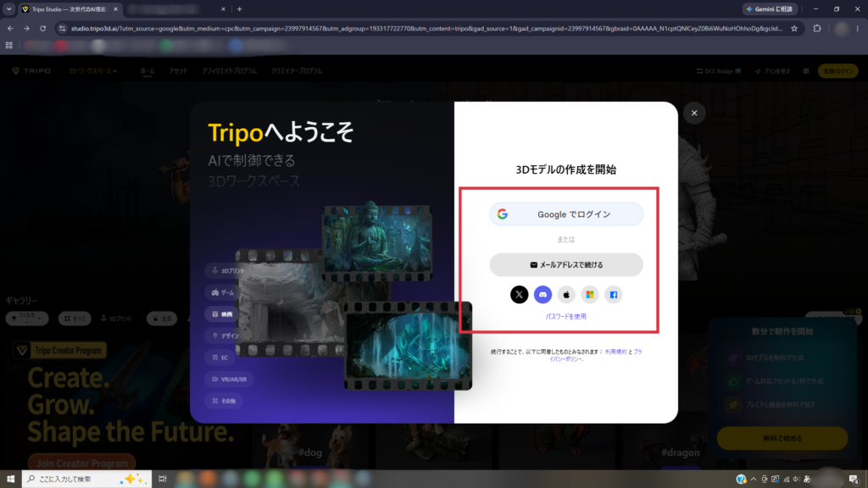The height and width of the screenshot is (488, 868).
Task: Select the VR/AR/XR category in dialog
Action: [229, 379]
